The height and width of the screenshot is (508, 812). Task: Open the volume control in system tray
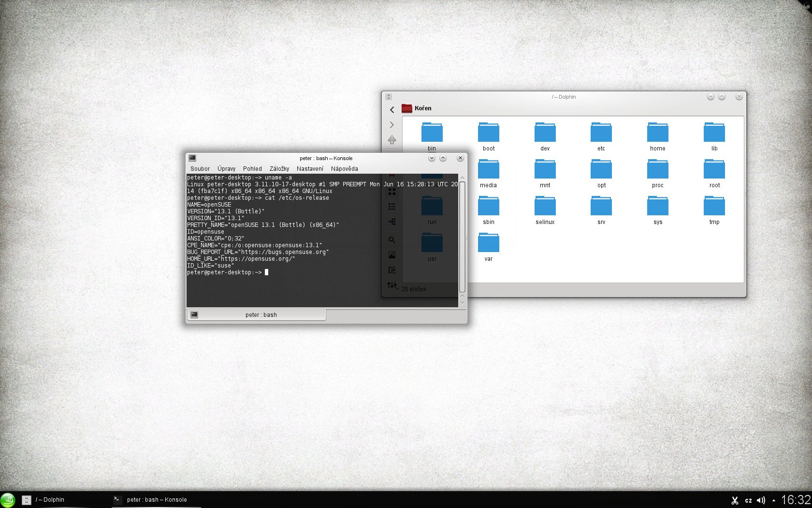(x=761, y=500)
